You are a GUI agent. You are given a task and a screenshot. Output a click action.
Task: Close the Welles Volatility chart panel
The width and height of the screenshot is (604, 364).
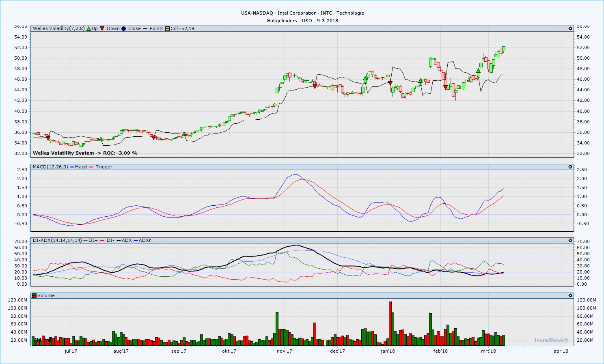(x=570, y=28)
